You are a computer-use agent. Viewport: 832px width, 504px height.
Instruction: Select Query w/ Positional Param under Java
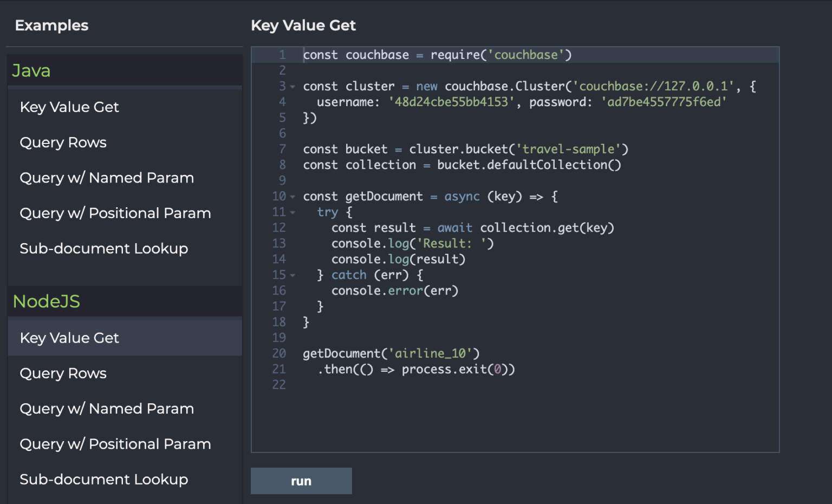click(x=115, y=213)
